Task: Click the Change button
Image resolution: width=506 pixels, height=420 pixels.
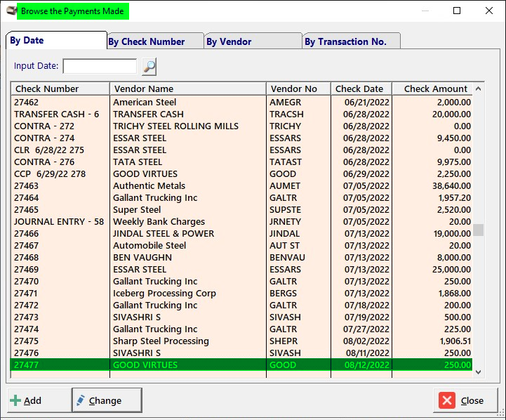Action: [x=107, y=400]
